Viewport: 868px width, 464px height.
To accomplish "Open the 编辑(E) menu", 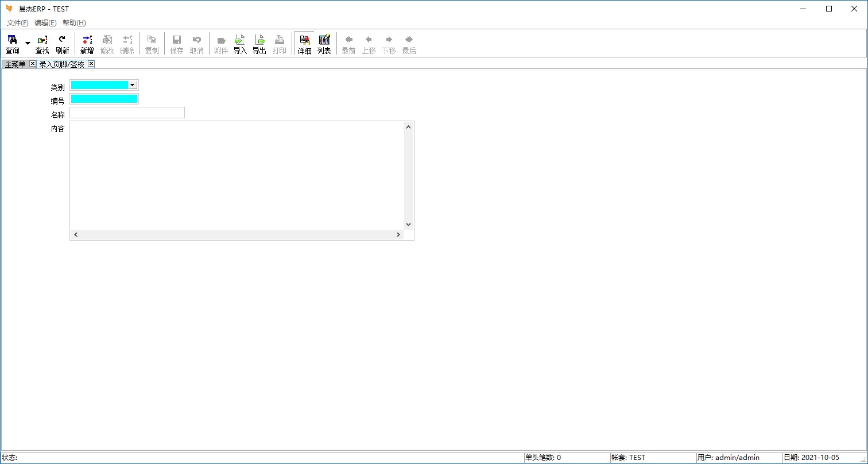I will click(45, 23).
